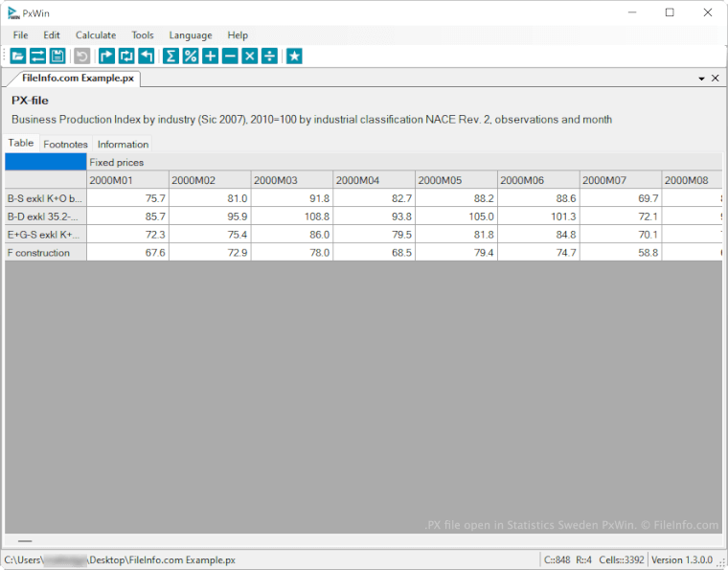The image size is (728, 570).
Task: Click the swap arrows toolbar icon
Action: [x=37, y=57]
